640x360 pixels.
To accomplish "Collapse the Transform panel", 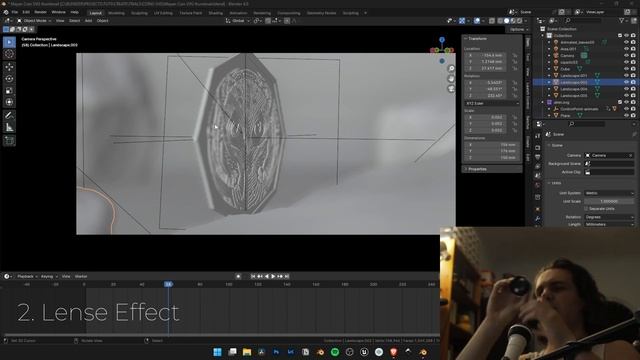I will (476, 38).
